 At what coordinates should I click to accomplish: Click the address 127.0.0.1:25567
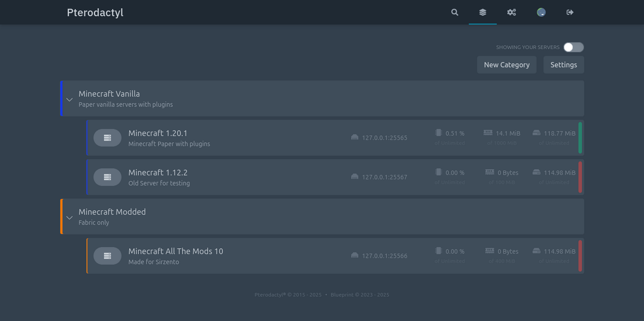click(x=385, y=177)
